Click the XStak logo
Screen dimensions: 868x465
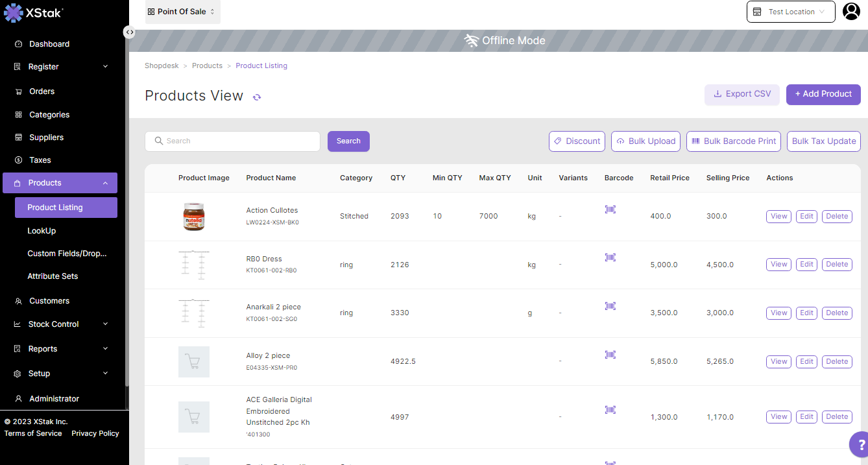pos(34,12)
